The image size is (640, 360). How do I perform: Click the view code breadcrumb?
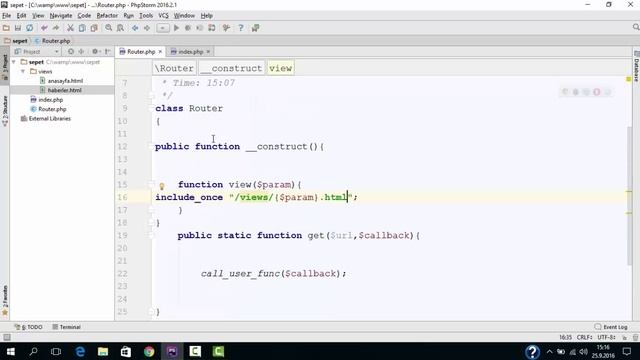[280, 68]
